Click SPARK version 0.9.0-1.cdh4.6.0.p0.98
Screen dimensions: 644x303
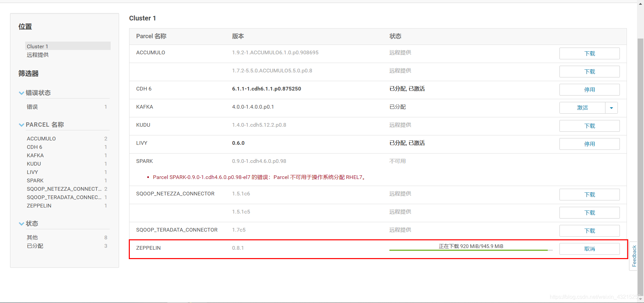click(259, 161)
